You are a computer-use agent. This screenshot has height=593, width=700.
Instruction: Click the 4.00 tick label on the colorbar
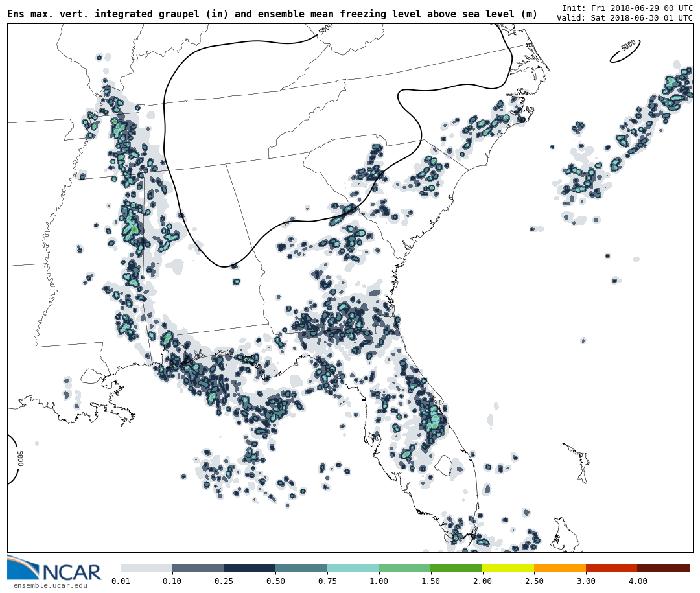click(x=637, y=581)
